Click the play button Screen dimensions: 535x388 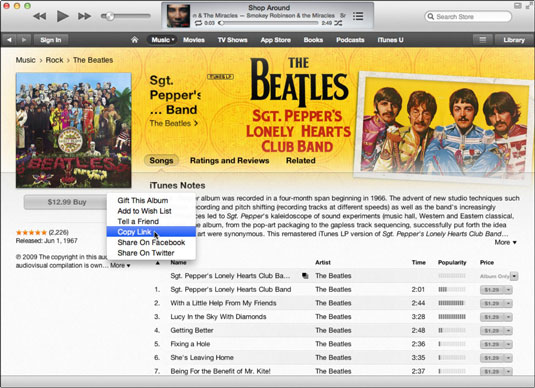(x=62, y=16)
